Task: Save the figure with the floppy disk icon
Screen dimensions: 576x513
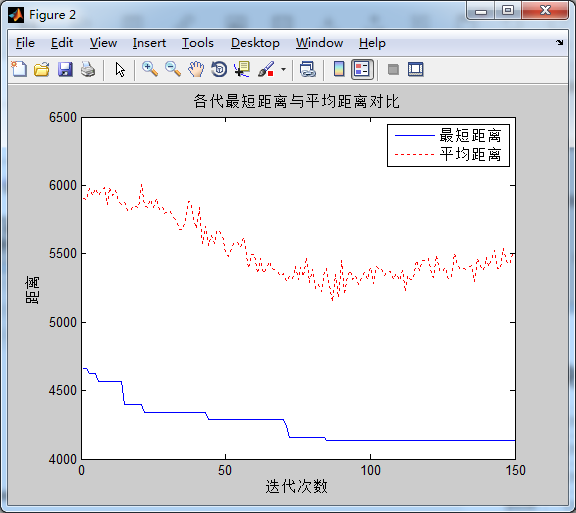Action: 65,69
